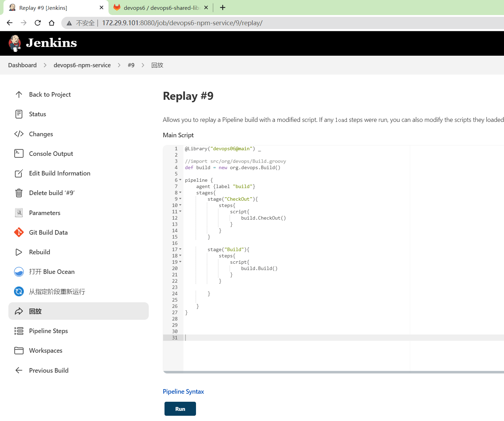
Task: Collapse code fold at line 18 steps
Action: coord(180,256)
